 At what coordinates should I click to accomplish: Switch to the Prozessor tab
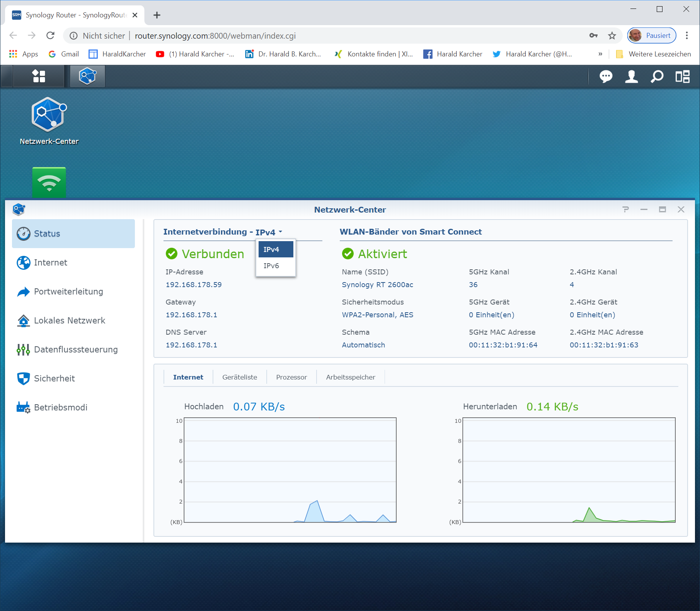click(x=291, y=377)
